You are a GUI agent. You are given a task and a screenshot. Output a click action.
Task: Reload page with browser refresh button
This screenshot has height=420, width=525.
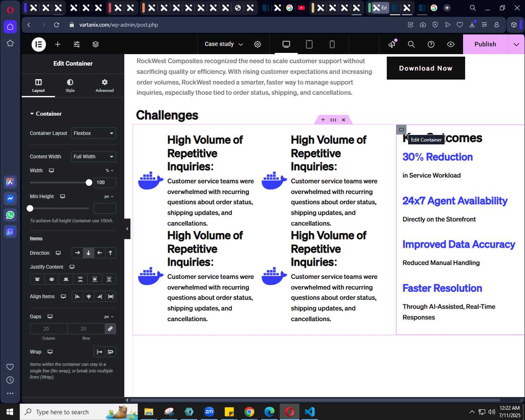[57, 25]
